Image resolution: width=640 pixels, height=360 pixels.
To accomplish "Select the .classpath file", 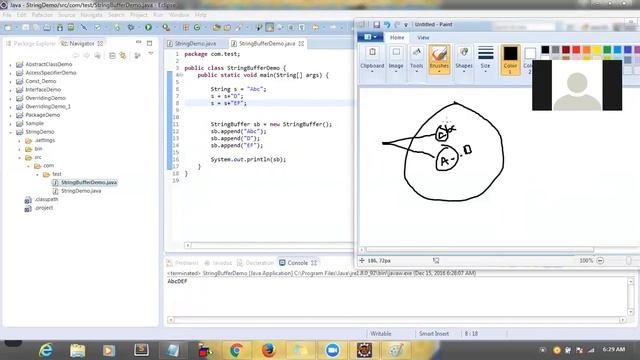I will pos(42,200).
